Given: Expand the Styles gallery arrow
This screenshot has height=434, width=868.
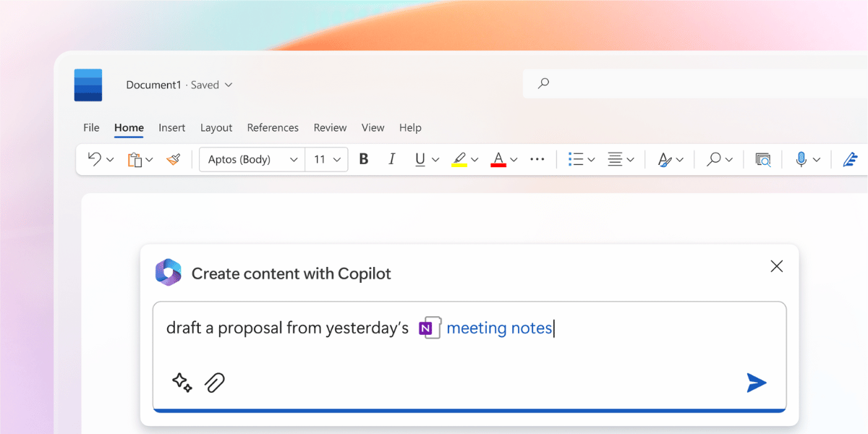Looking at the screenshot, I should pyautogui.click(x=679, y=160).
